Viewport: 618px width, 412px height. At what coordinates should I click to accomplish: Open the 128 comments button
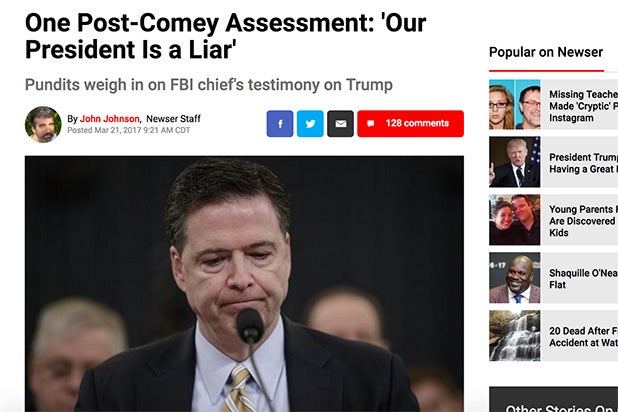point(411,124)
